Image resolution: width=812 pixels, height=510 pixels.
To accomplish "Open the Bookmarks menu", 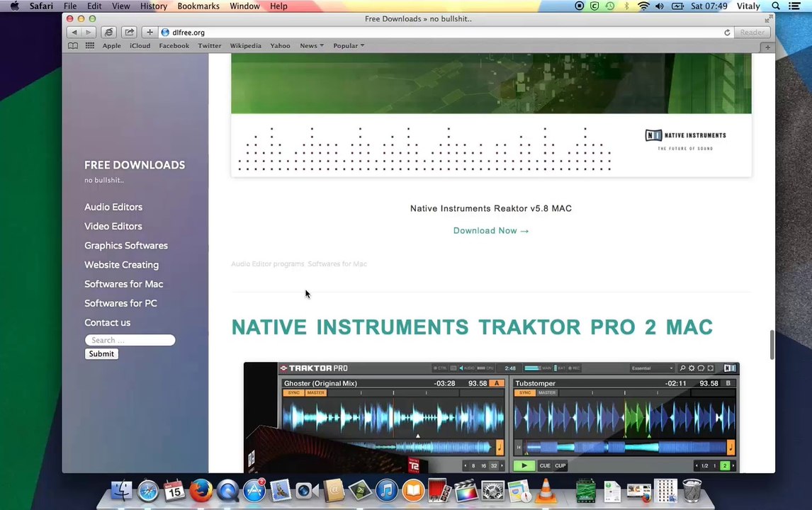I will (x=198, y=6).
